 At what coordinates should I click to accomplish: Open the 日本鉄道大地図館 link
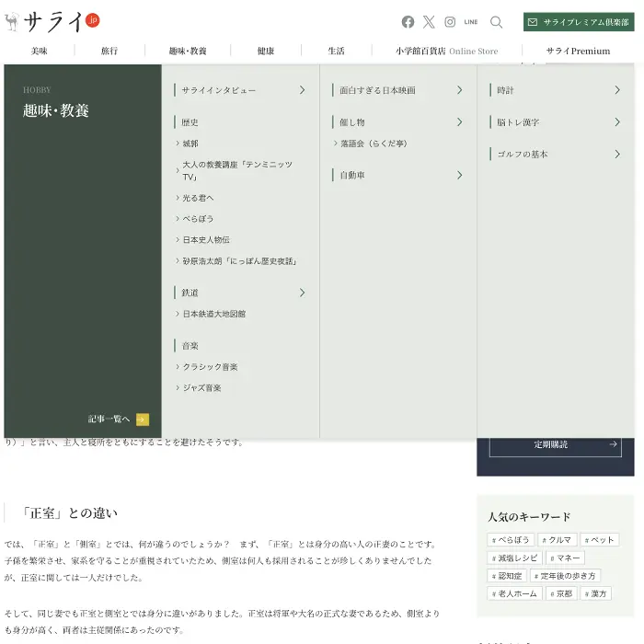coord(214,314)
